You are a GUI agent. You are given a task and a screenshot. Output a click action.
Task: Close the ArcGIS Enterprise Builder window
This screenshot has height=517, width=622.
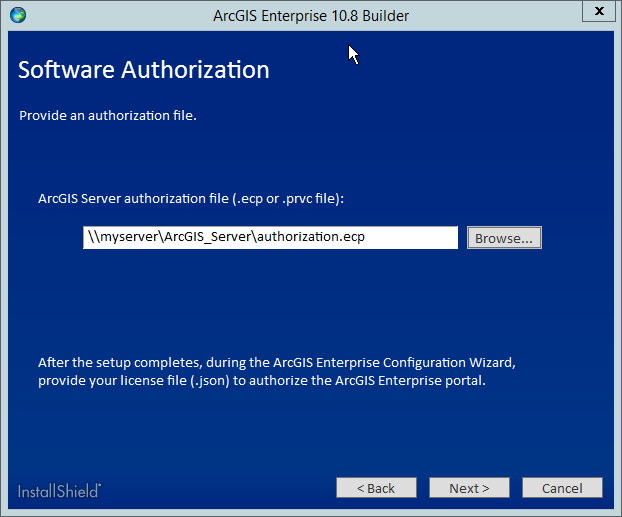tap(597, 13)
